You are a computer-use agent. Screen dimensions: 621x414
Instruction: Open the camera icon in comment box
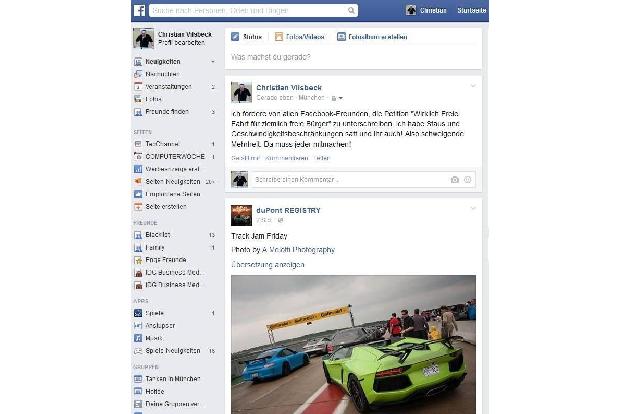[x=455, y=179]
